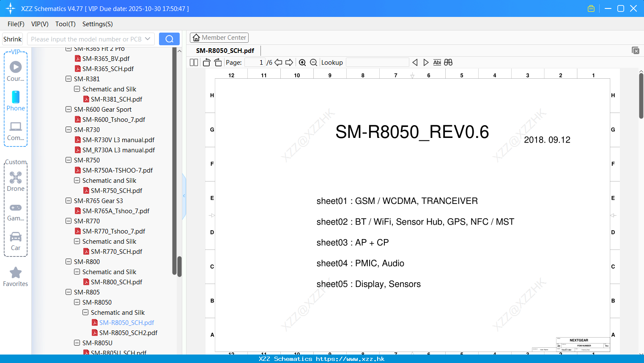Find next lookup result

(x=426, y=62)
